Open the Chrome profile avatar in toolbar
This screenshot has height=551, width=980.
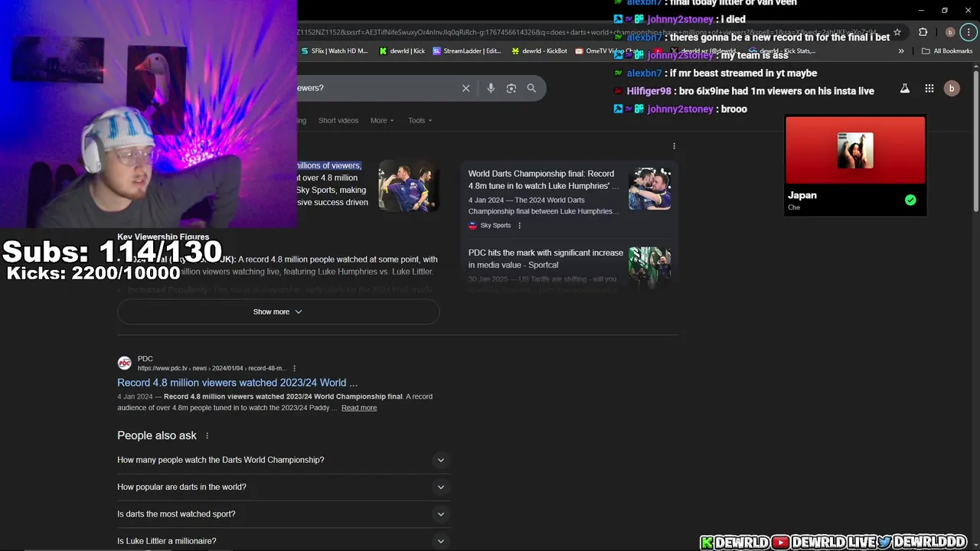coord(950,32)
